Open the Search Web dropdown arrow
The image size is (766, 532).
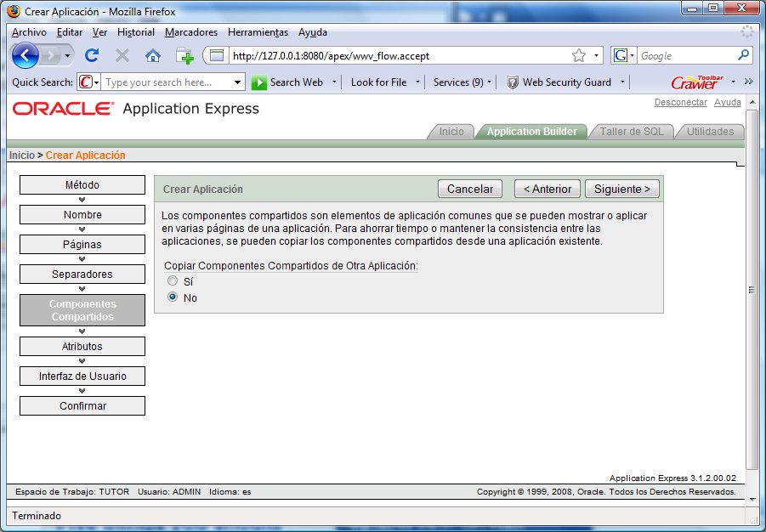coord(334,82)
